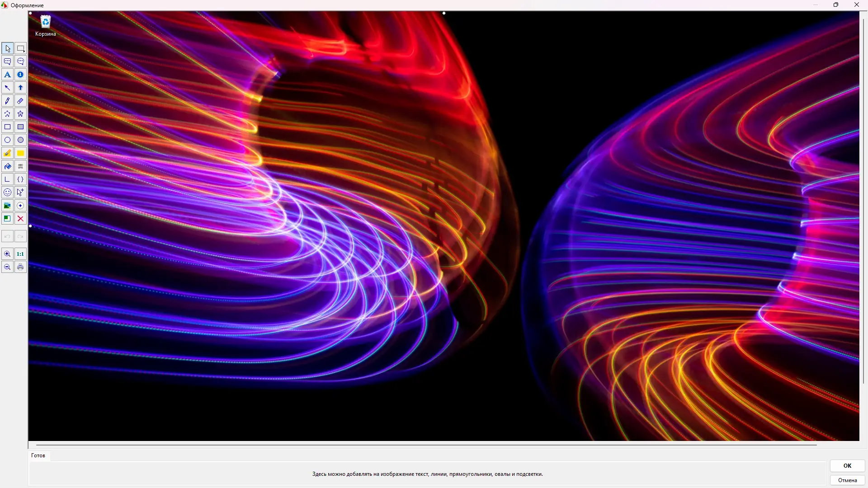This screenshot has height=488, width=868.
Task: Choose the thin line arrow tool
Action: (7, 88)
